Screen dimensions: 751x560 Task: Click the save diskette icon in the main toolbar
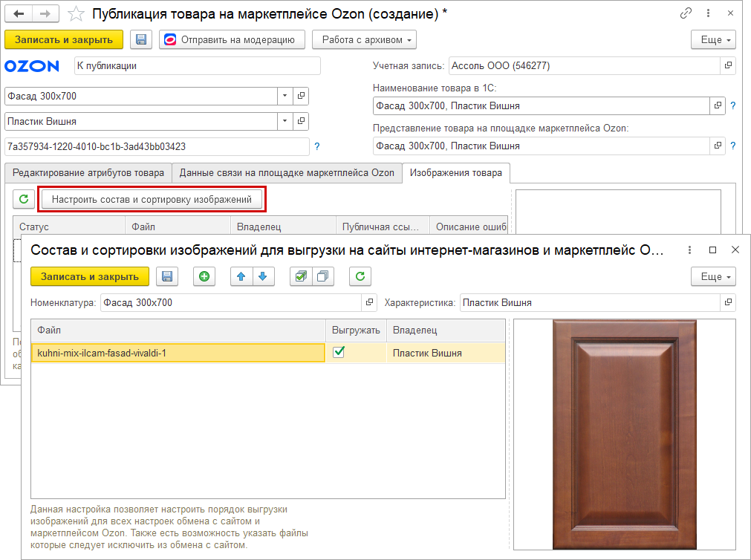pos(140,39)
